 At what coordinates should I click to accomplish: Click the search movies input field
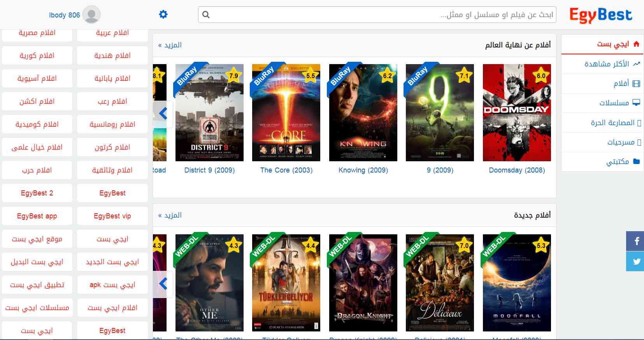tap(377, 15)
